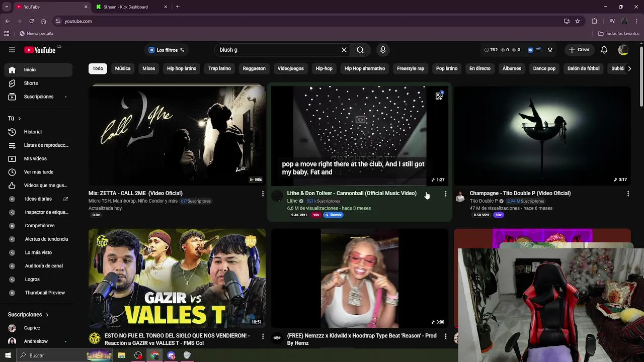Open a new Chrome tab
644x362 pixels.
178,7
